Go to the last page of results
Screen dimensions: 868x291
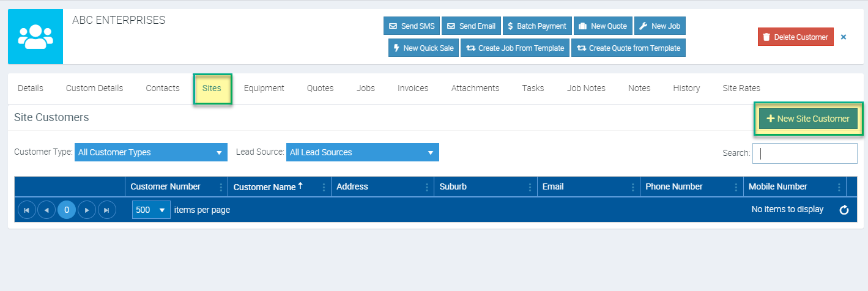(x=106, y=210)
